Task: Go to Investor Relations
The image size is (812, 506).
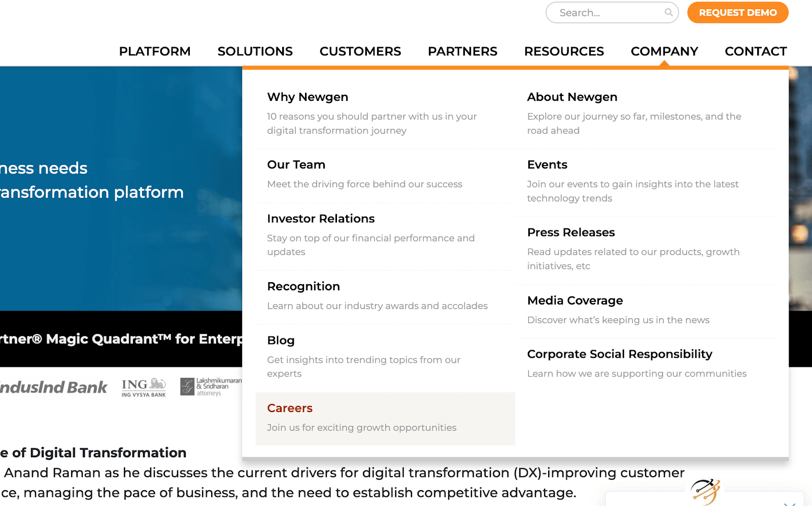Action: [321, 219]
